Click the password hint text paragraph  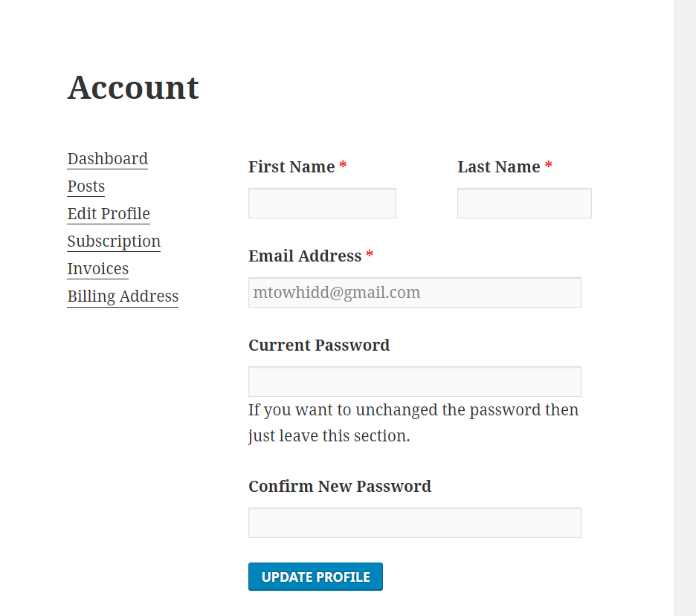click(413, 423)
